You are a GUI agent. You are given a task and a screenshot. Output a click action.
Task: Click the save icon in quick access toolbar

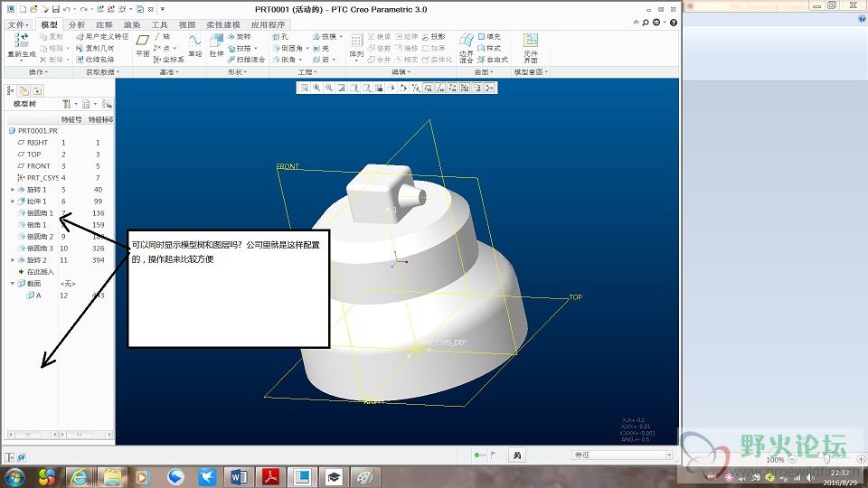56,9
